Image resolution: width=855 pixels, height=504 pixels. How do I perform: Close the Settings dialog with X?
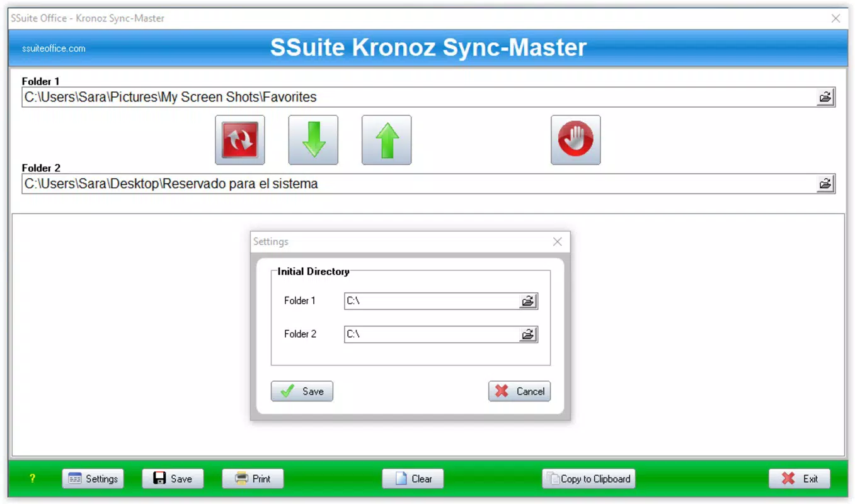[557, 242]
